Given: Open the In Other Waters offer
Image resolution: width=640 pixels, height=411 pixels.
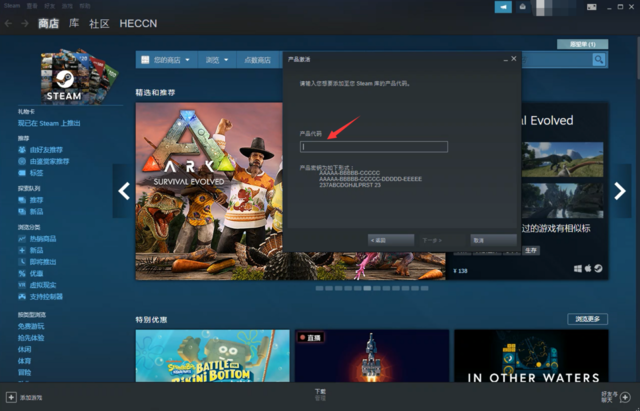Looking at the screenshot, I should pyautogui.click(x=531, y=356).
